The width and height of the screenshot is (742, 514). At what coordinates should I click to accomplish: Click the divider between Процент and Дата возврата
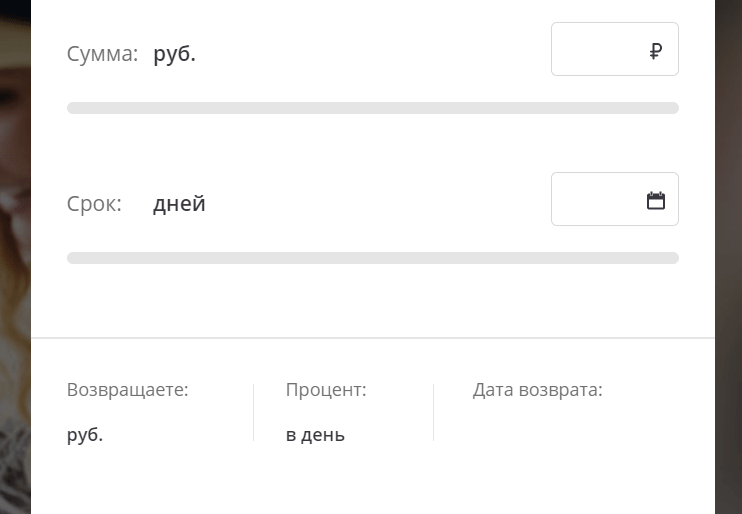point(433,412)
